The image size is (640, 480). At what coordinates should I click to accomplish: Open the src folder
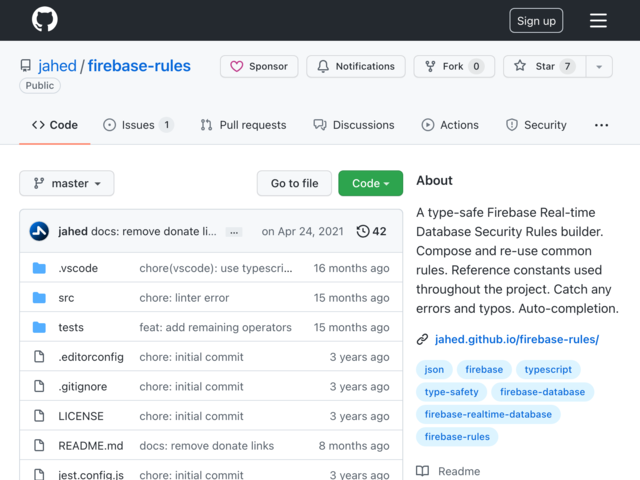[x=66, y=298]
